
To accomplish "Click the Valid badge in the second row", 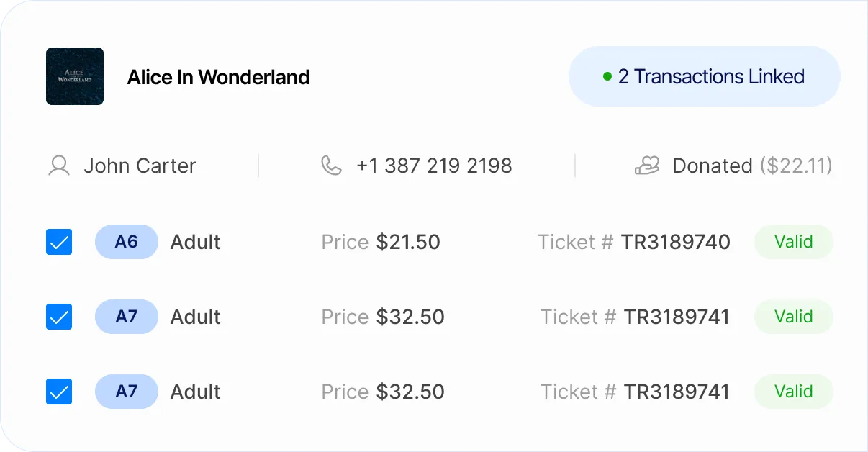I will pyautogui.click(x=793, y=317).
